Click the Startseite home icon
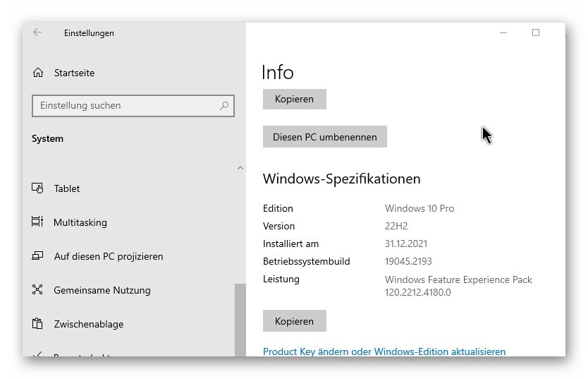This screenshot has width=588, height=379. (38, 73)
